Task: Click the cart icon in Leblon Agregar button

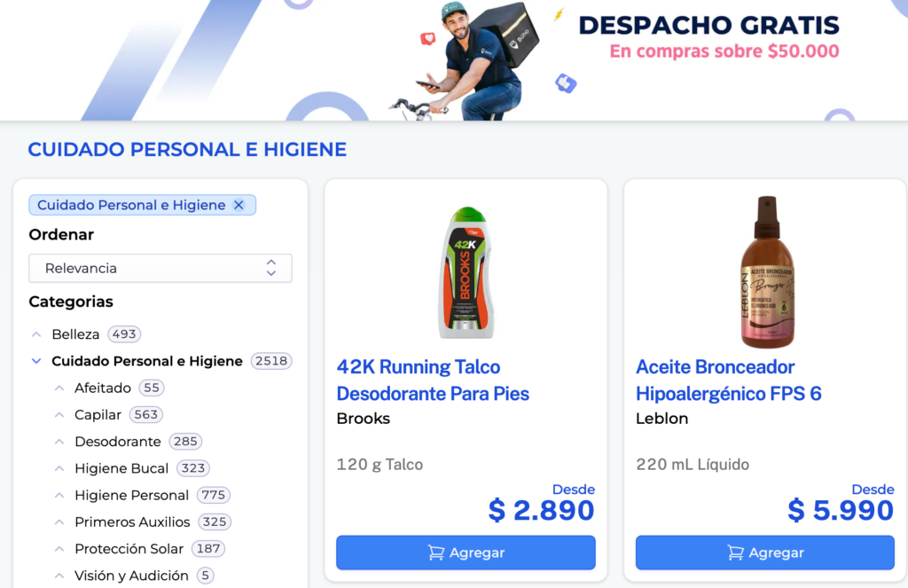Action: (735, 553)
